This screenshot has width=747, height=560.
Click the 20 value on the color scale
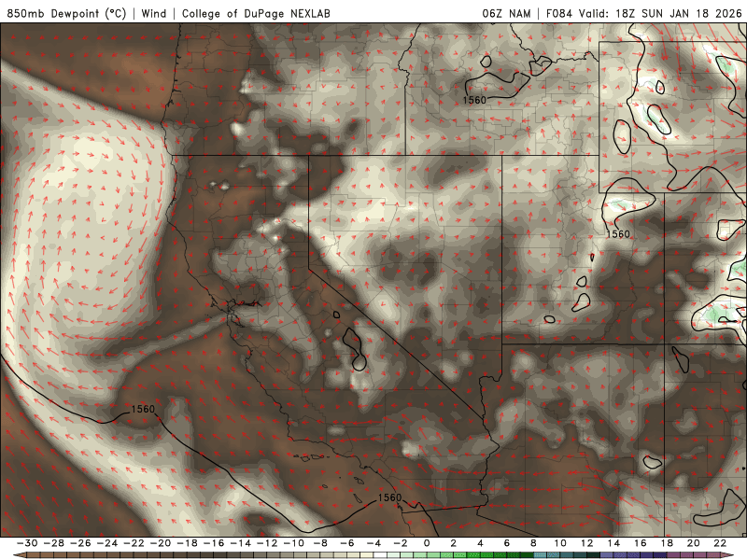coord(694,543)
